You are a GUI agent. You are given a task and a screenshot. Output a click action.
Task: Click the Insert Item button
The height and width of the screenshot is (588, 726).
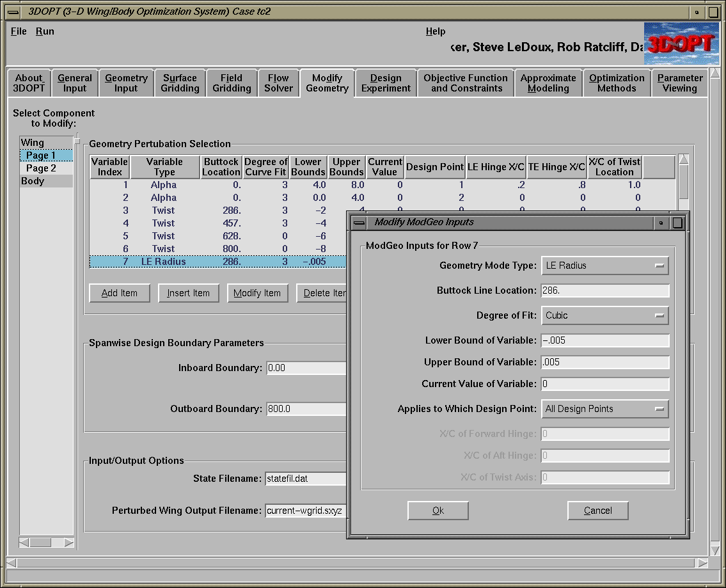(x=189, y=293)
